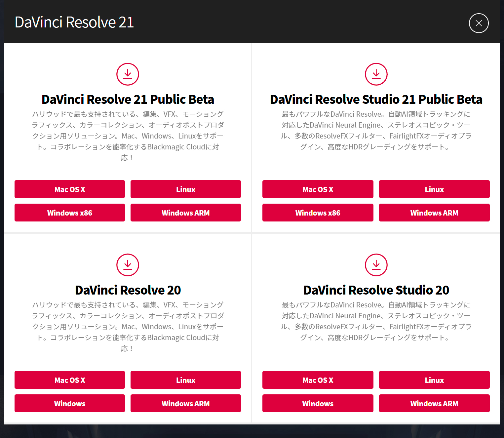
Task: Download DaVinci Resolve 20 for Windows
Action: coord(69,403)
